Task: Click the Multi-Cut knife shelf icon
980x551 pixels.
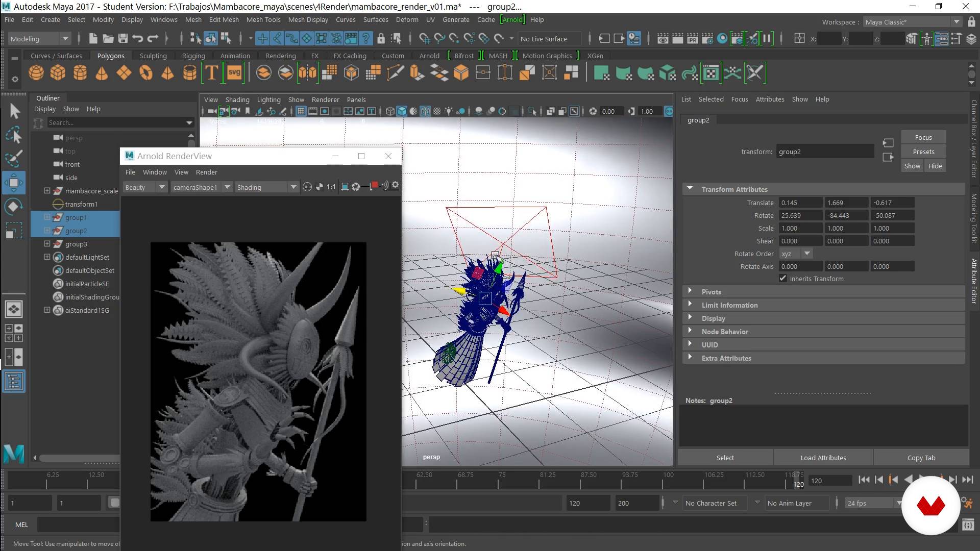Action: (395, 73)
